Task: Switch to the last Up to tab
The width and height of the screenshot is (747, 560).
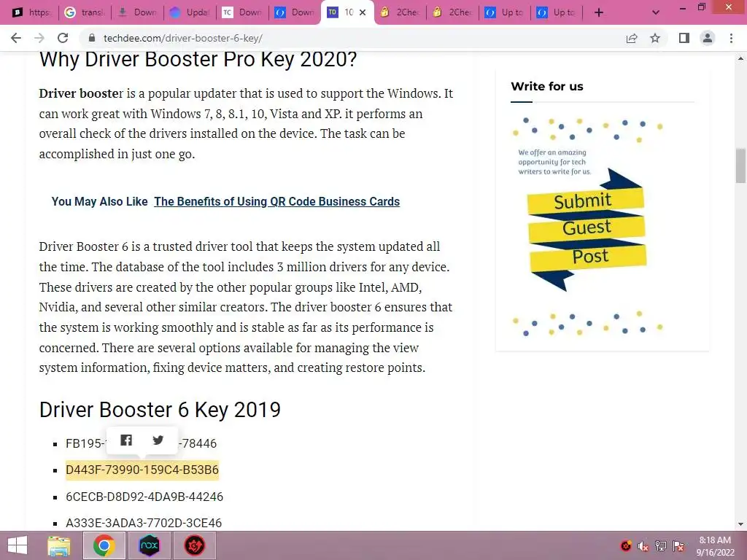Action: [557, 12]
